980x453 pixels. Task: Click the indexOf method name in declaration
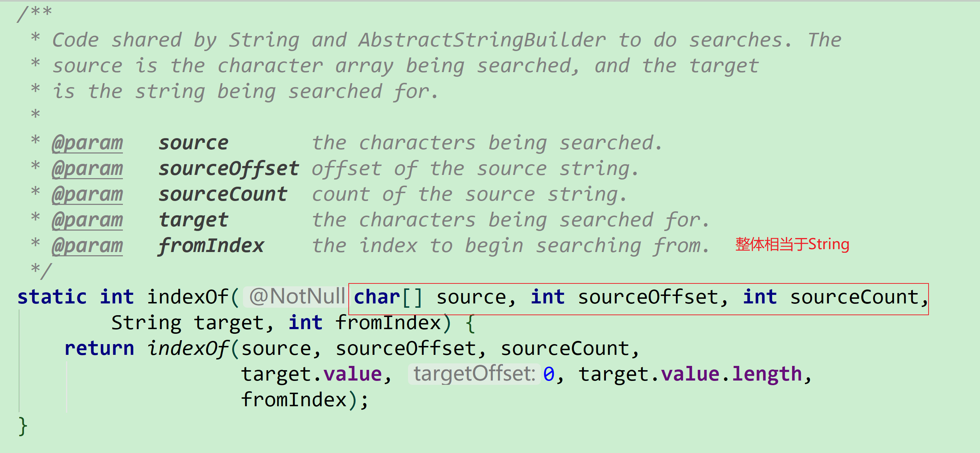(188, 297)
